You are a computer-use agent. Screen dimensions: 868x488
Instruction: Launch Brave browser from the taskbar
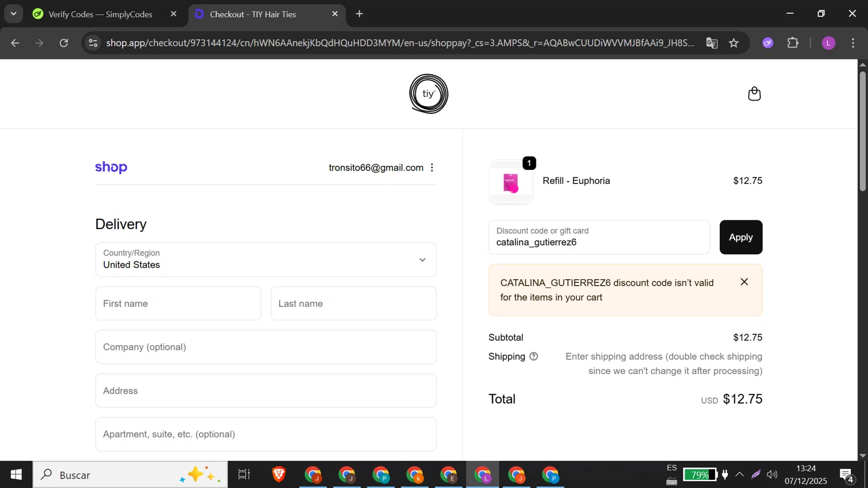point(279,475)
